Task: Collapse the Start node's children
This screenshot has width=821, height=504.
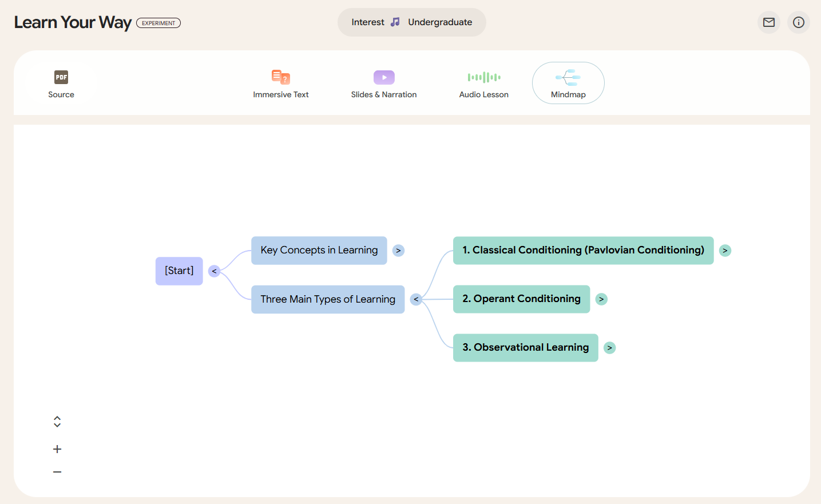Action: [214, 271]
